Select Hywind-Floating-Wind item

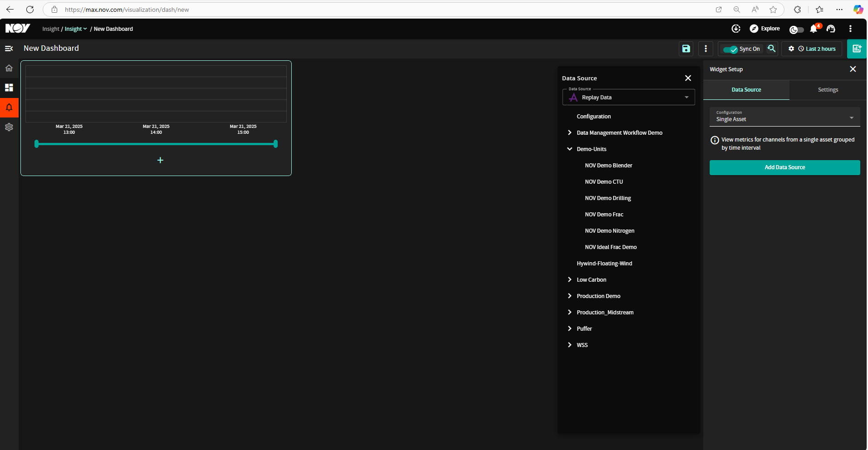[x=604, y=263]
